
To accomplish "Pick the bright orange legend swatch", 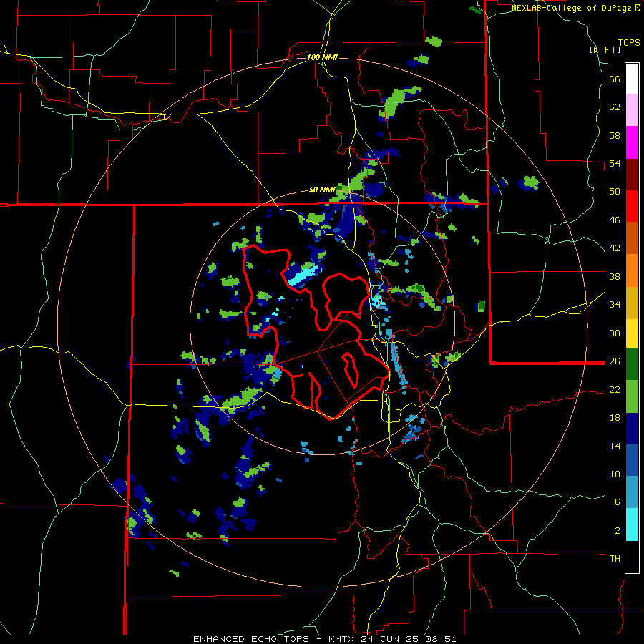I will pyautogui.click(x=632, y=270).
